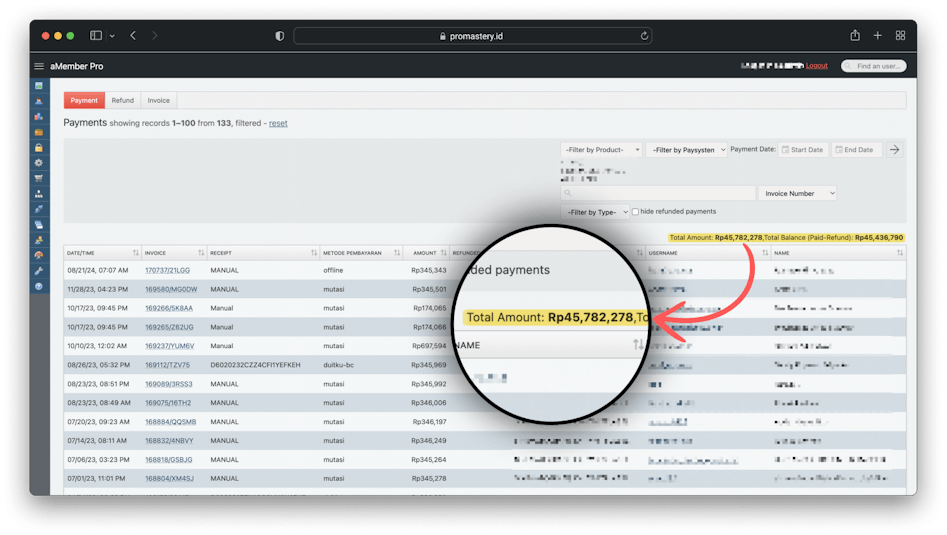
Task: Switch to the Invoice tab
Action: click(159, 100)
